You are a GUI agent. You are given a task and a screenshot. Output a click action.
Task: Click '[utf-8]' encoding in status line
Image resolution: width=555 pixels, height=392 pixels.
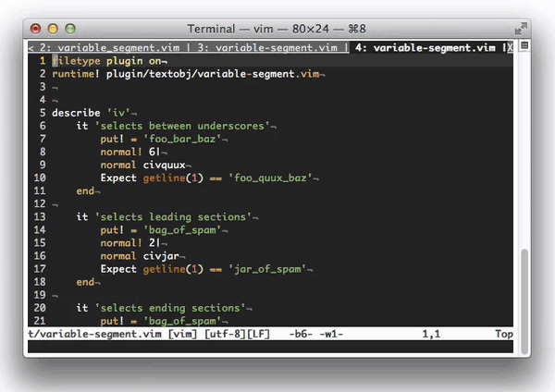225,334
